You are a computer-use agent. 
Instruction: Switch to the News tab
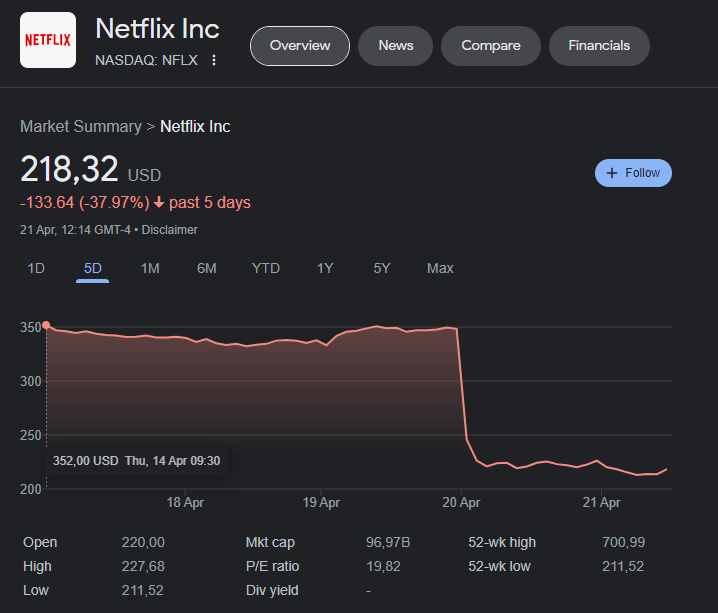tap(396, 46)
